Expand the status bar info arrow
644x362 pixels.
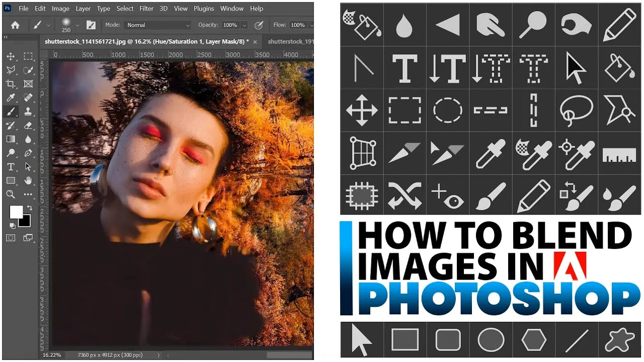click(x=159, y=355)
